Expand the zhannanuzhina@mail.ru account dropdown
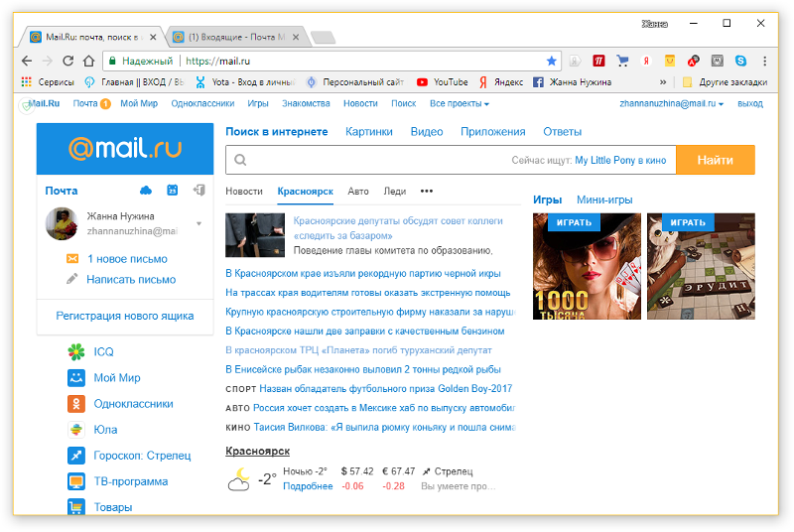 click(672, 104)
